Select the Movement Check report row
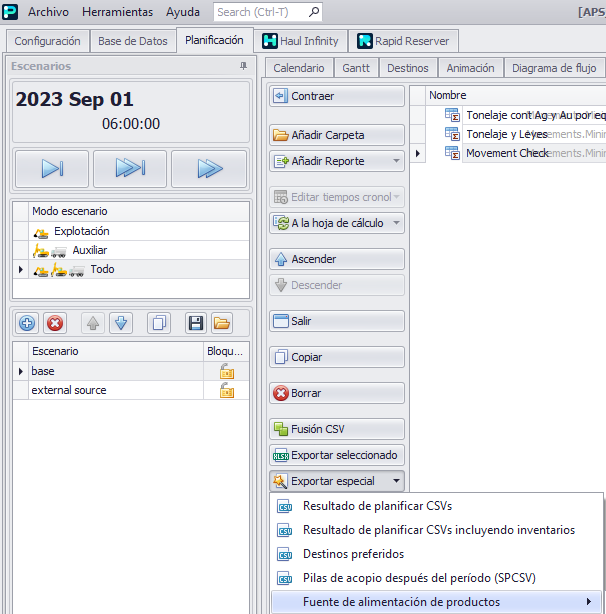 [x=507, y=153]
